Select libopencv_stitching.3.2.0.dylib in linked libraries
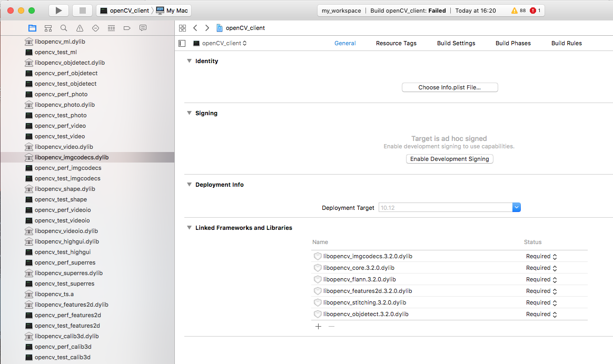 (364, 302)
